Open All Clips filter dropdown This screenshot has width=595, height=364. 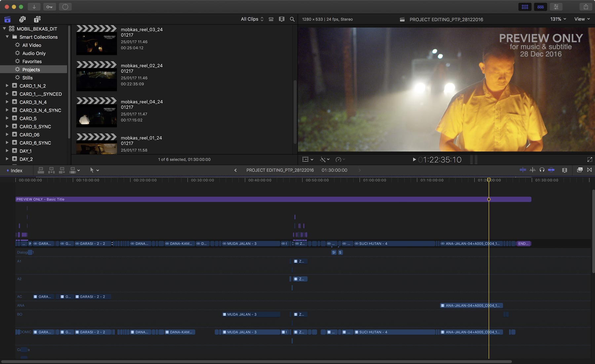252,19
